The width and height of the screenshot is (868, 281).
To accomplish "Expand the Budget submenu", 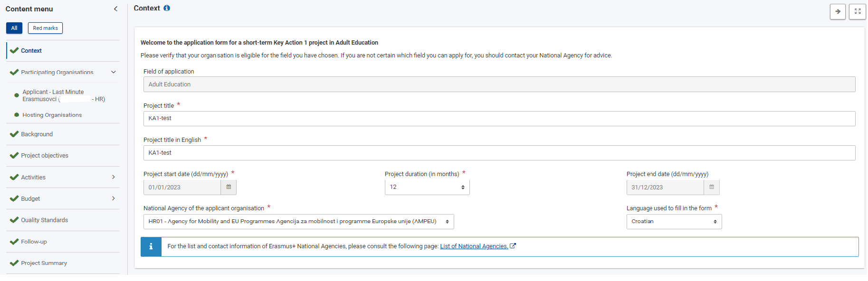I will pos(114,198).
